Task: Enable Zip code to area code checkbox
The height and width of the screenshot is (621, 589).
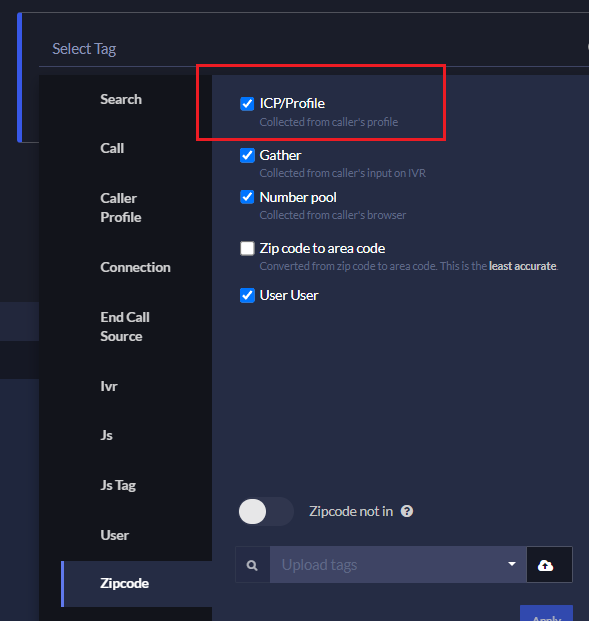Action: point(247,248)
